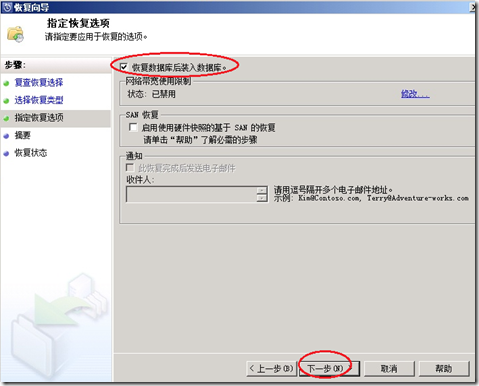Click the example text with Kim@Contoso.com

click(x=371, y=198)
